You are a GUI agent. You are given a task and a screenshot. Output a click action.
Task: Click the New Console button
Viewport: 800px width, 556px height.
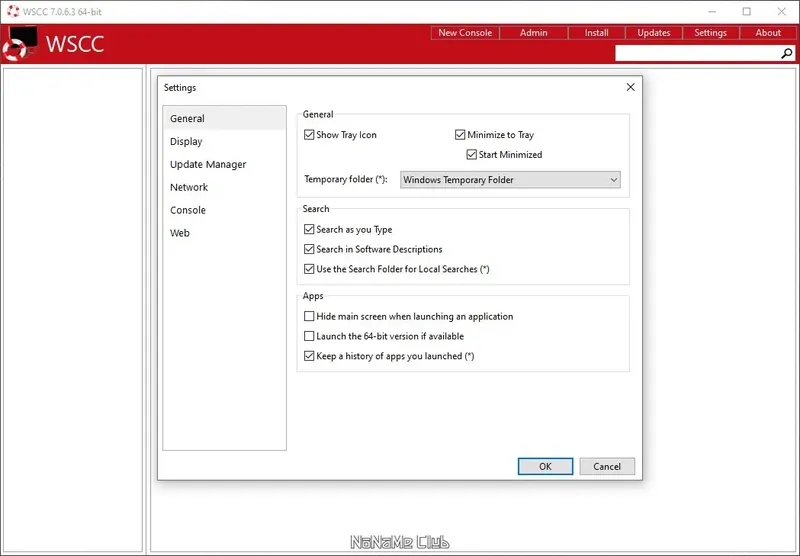pos(465,33)
